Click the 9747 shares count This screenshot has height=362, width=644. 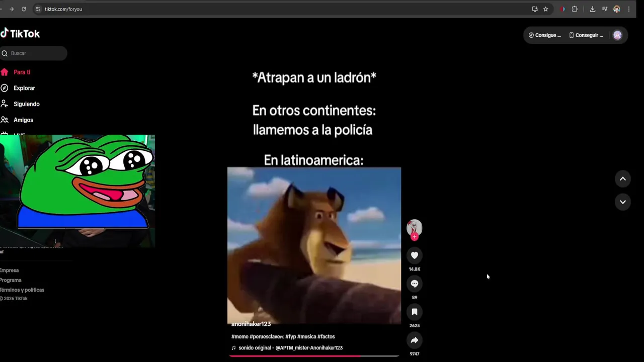pos(415,354)
